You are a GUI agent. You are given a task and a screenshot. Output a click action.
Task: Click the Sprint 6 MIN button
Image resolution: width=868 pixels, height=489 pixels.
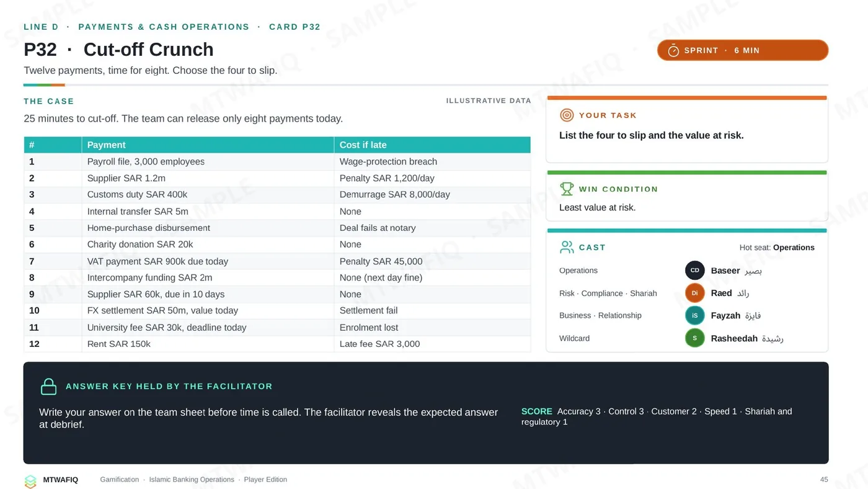(x=743, y=50)
